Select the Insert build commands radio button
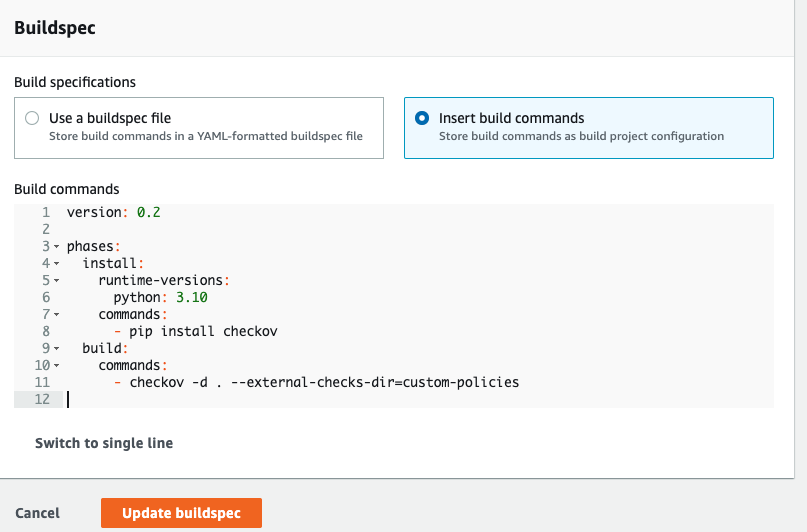The width and height of the screenshot is (807, 532). coord(422,118)
